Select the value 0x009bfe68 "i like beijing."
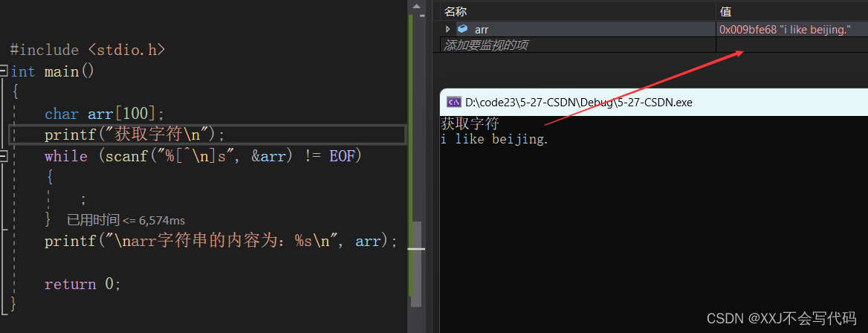The width and height of the screenshot is (868, 333). tap(785, 30)
